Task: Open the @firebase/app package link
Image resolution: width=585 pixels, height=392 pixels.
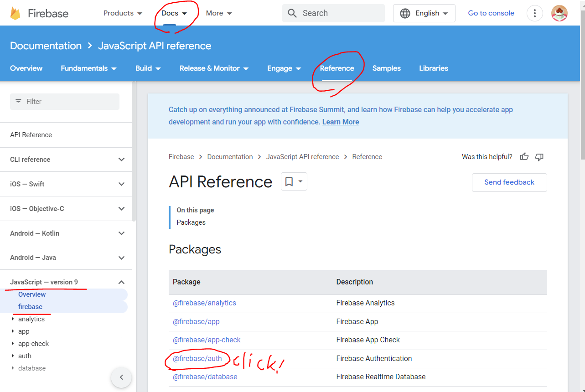Action: (x=196, y=322)
